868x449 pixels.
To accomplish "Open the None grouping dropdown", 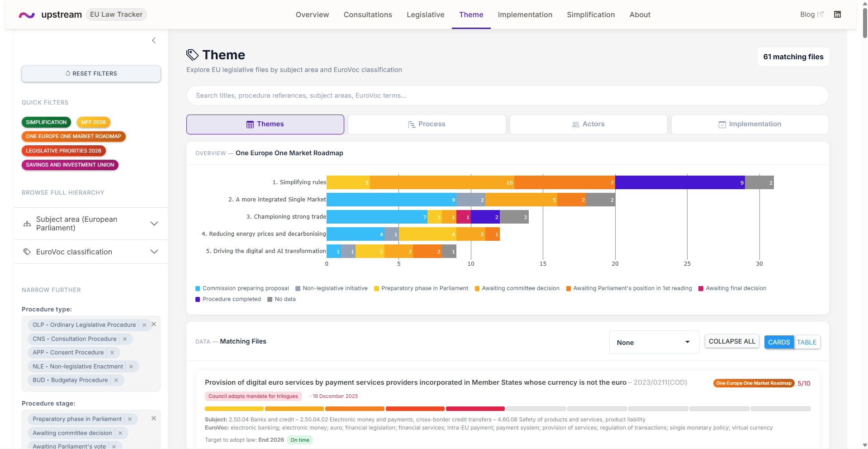I will pos(654,342).
